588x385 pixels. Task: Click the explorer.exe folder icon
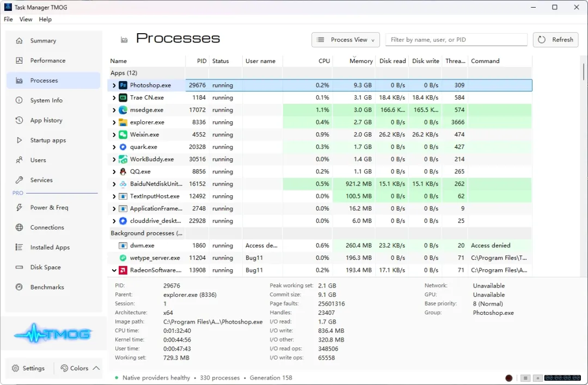click(123, 122)
